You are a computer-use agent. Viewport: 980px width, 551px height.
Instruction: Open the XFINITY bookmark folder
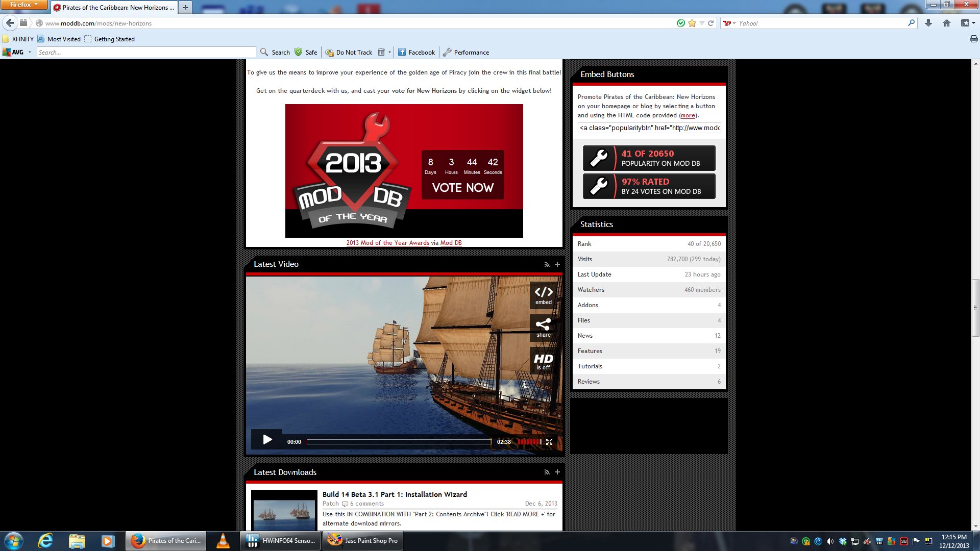pyautogui.click(x=18, y=39)
